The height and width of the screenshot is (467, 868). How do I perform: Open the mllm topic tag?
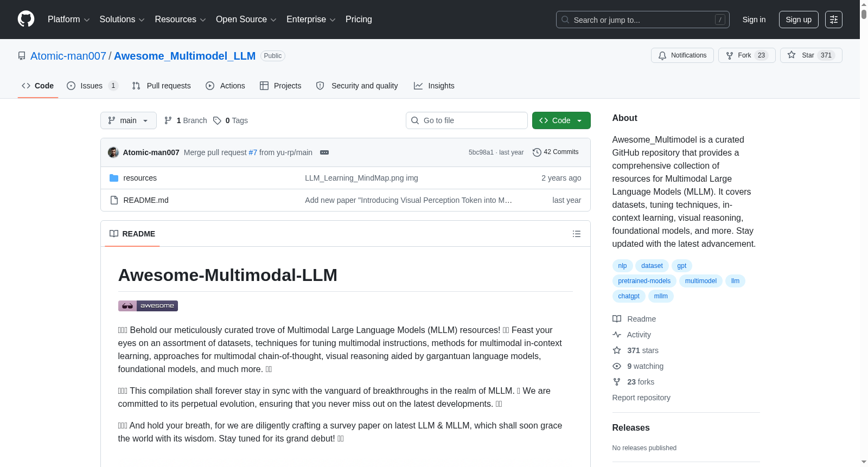click(x=661, y=296)
